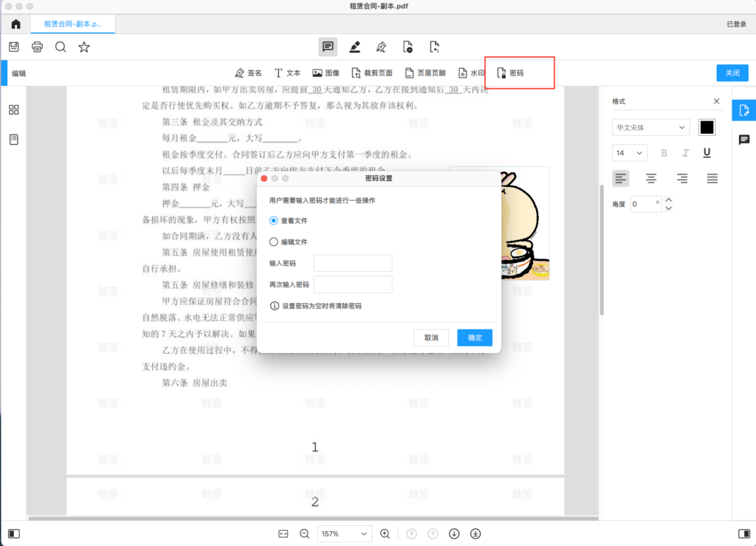Toggle underline formatting

tap(707, 153)
